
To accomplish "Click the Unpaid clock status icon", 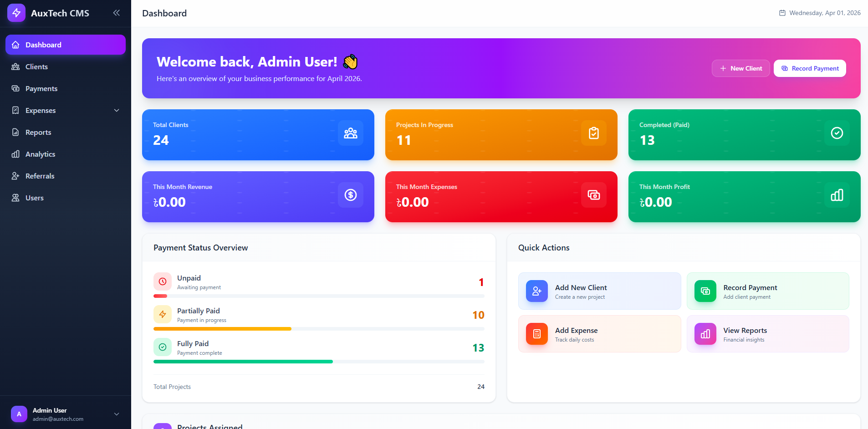I will click(x=163, y=282).
